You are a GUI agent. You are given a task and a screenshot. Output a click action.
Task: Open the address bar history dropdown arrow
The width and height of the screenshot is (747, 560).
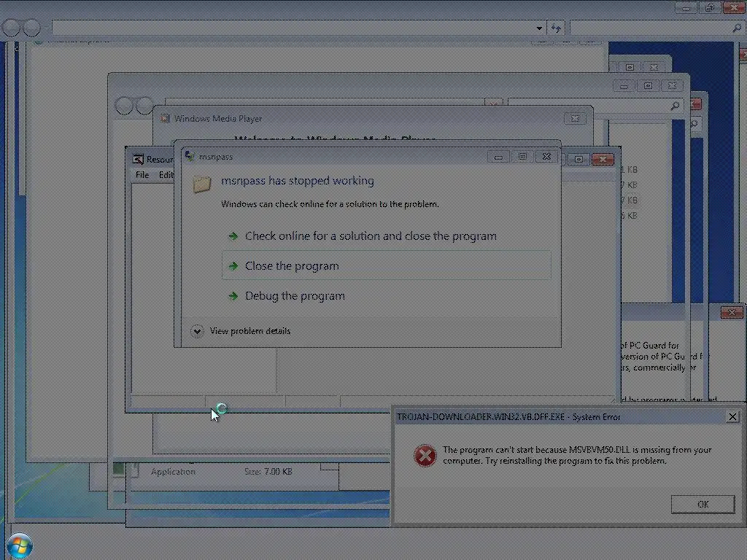coord(539,28)
